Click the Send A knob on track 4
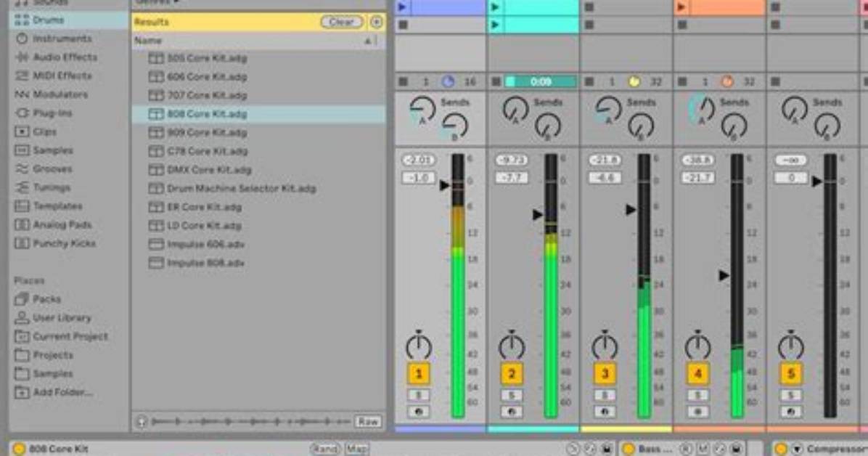 701,110
